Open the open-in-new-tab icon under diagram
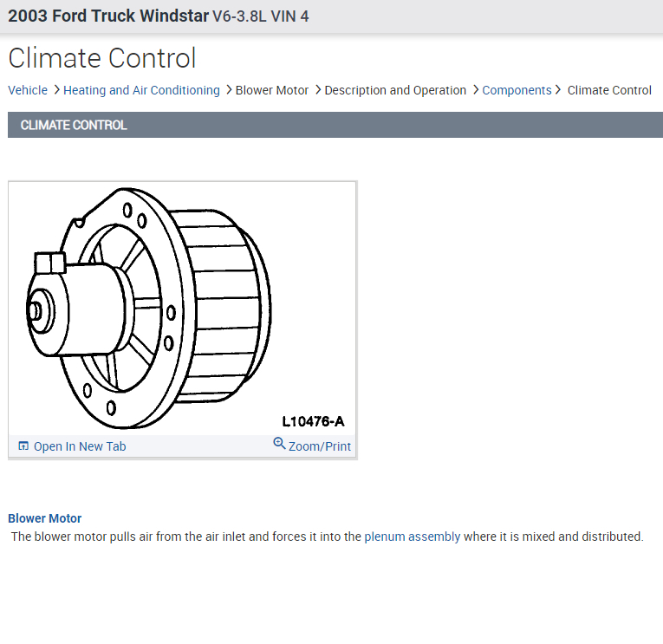Viewport: 663px width, 644px height. pos(23,446)
